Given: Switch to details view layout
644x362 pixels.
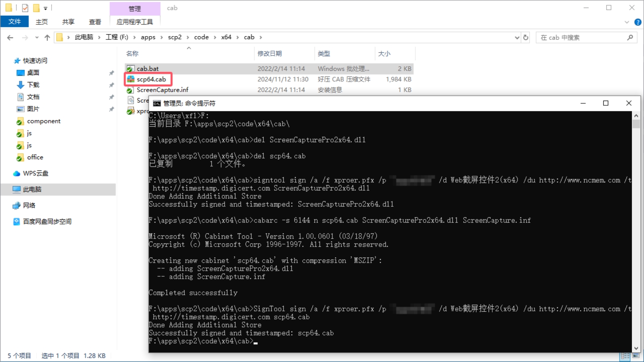Looking at the screenshot, I should point(625,356).
